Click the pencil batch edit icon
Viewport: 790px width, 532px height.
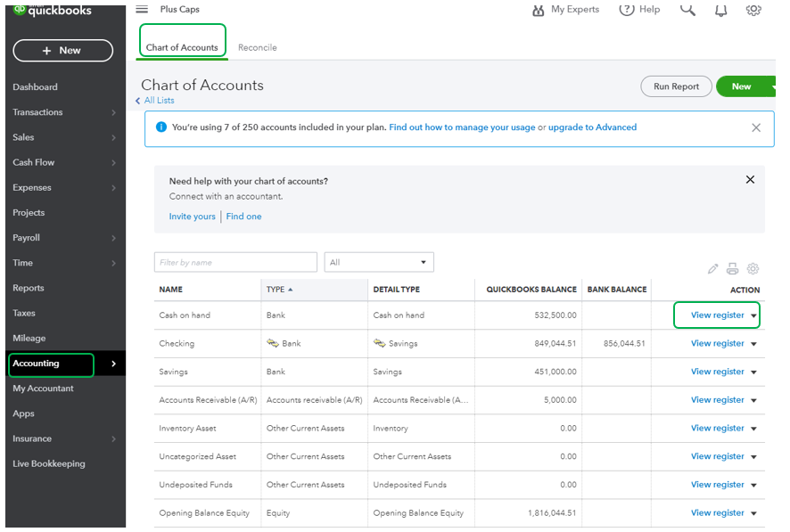tap(712, 269)
